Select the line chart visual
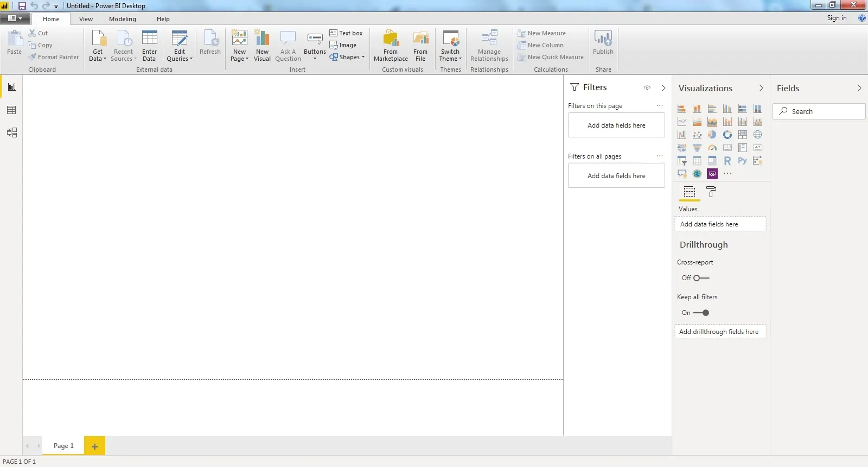Viewport: 868px width, 467px height. 682,122
